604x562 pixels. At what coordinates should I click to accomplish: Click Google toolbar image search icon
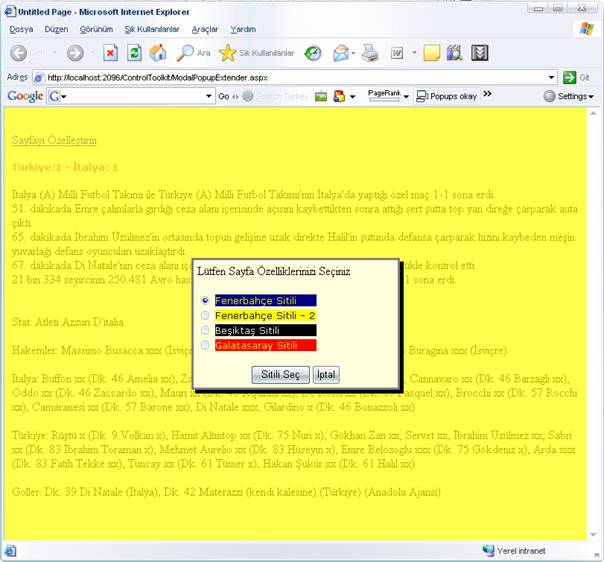click(x=320, y=96)
